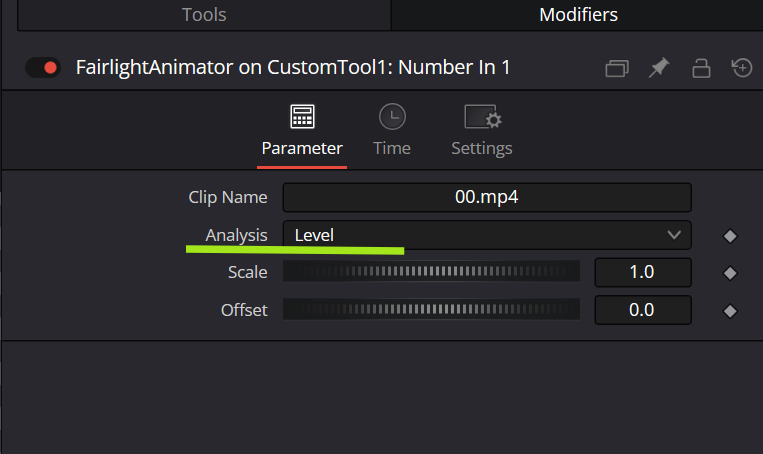Click the Scale value field 1.0

pos(643,272)
